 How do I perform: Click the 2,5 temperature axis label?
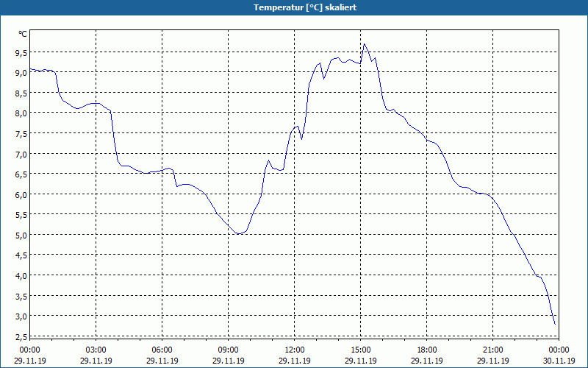tap(21, 337)
